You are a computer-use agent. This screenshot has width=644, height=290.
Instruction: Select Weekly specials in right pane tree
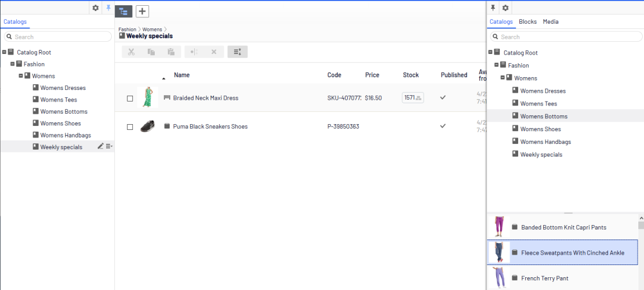tap(541, 154)
